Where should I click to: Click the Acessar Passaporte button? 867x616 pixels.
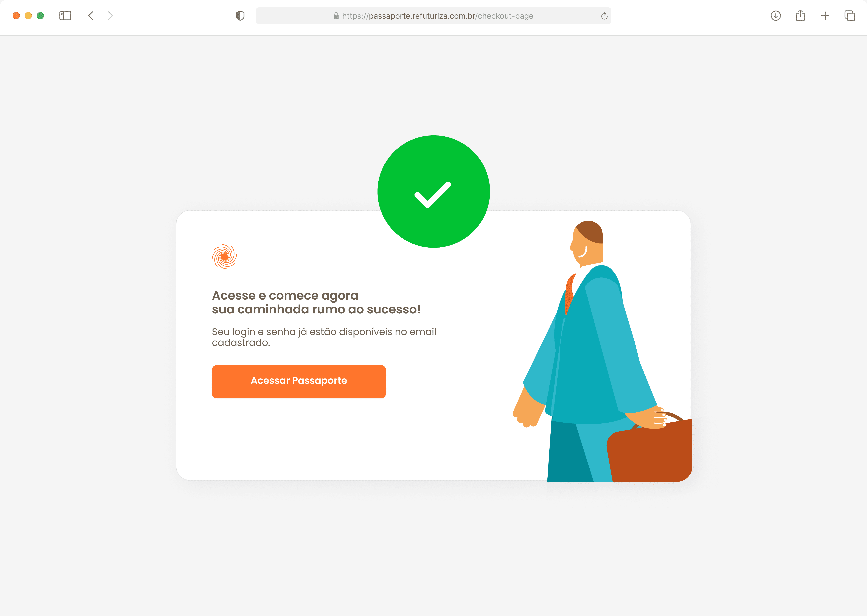point(299,382)
